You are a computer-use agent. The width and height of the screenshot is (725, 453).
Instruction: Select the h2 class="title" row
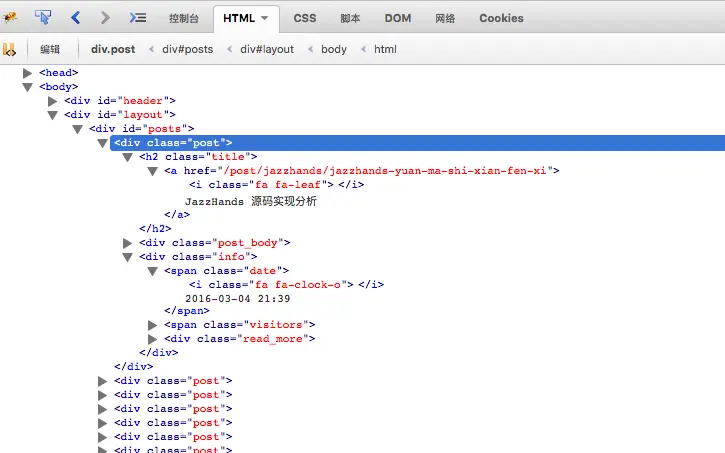[x=198, y=157]
